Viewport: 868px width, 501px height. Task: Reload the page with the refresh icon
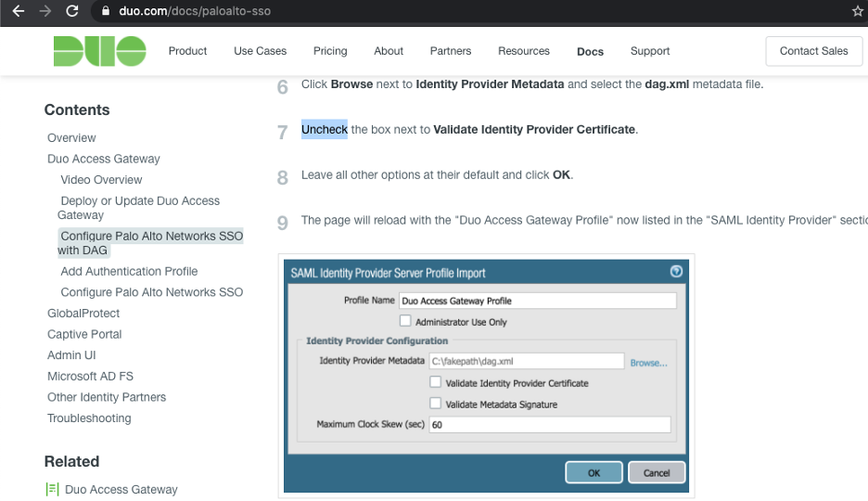coord(72,11)
